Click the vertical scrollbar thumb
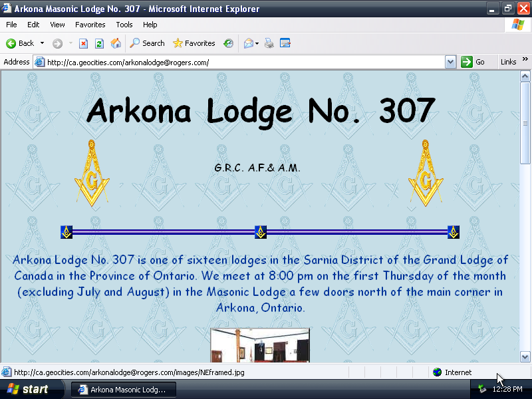Screen dimensions: 532x399 tap(525, 123)
